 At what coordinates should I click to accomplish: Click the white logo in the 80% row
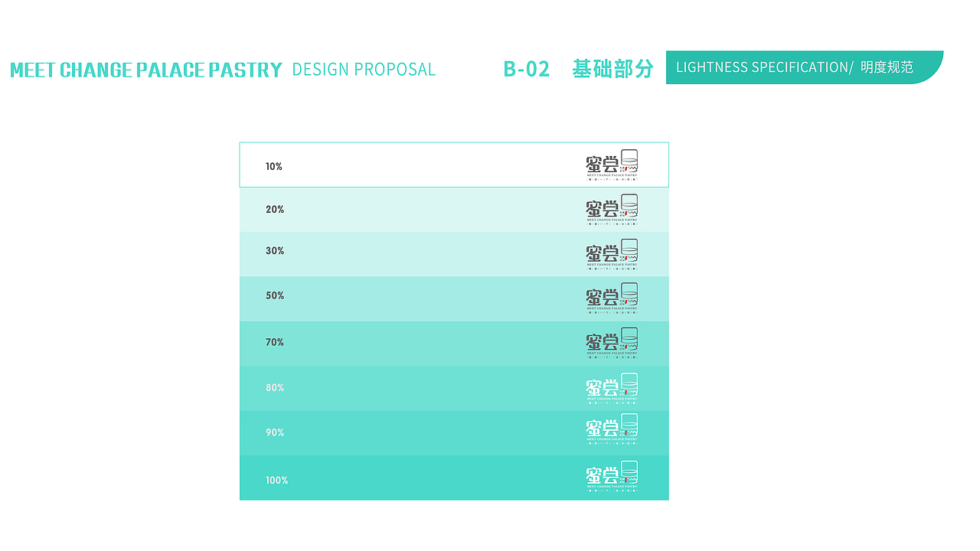point(612,388)
